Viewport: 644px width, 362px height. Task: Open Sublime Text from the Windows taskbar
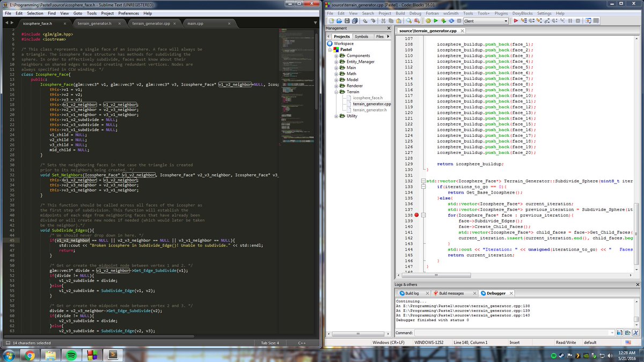click(113, 354)
